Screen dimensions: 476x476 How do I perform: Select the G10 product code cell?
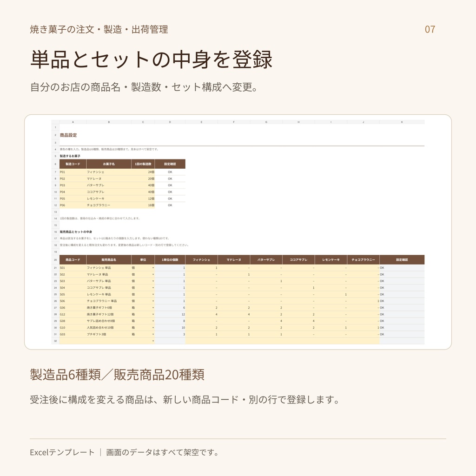point(73,328)
